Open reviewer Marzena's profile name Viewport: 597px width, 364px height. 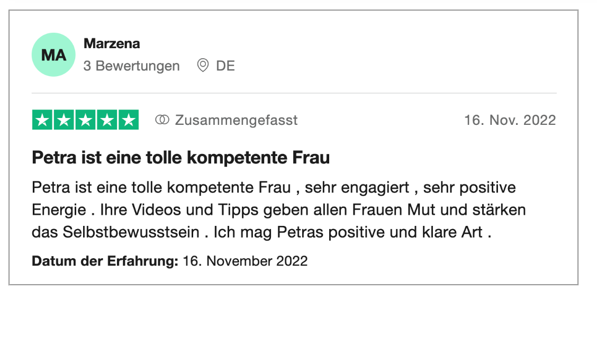112,44
